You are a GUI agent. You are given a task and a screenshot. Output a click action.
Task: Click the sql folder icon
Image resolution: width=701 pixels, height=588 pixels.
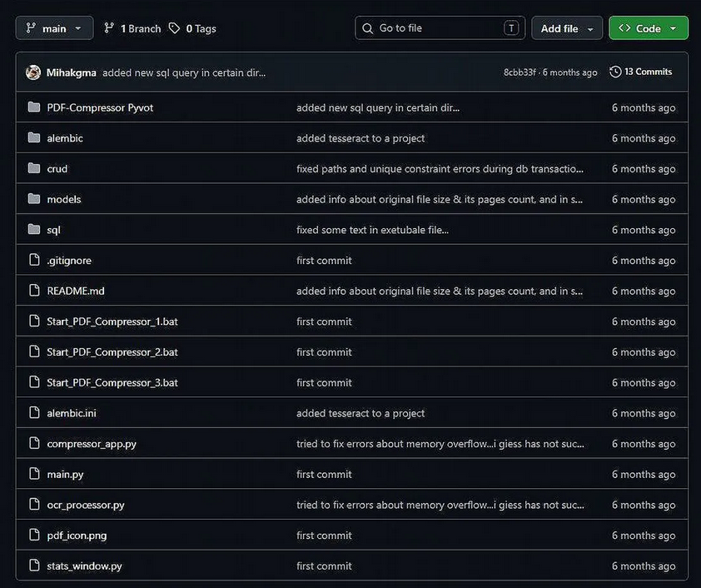coord(34,229)
